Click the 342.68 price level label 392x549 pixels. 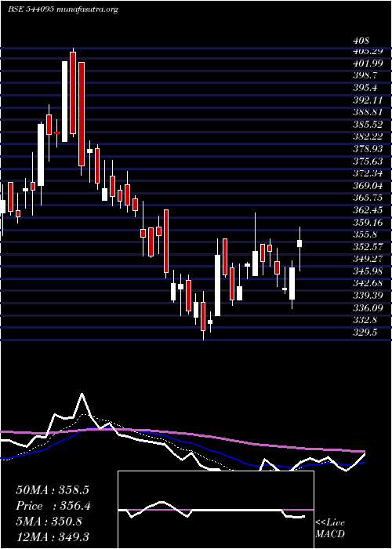pos(367,283)
